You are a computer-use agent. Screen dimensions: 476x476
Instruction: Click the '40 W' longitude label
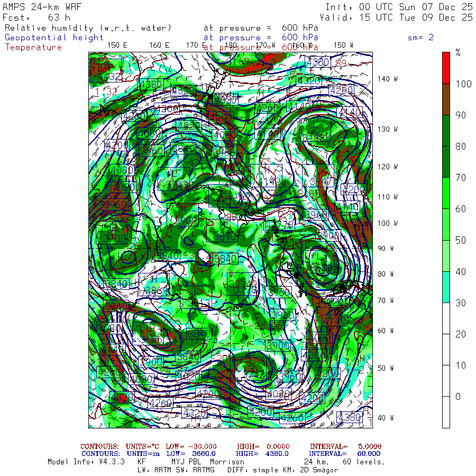point(385,418)
